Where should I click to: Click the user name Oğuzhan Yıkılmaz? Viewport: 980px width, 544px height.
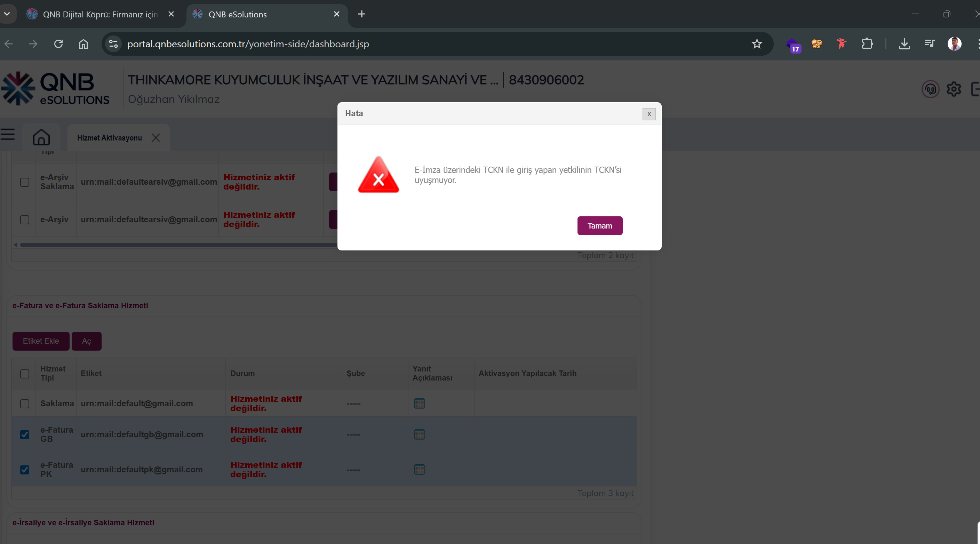pos(174,99)
